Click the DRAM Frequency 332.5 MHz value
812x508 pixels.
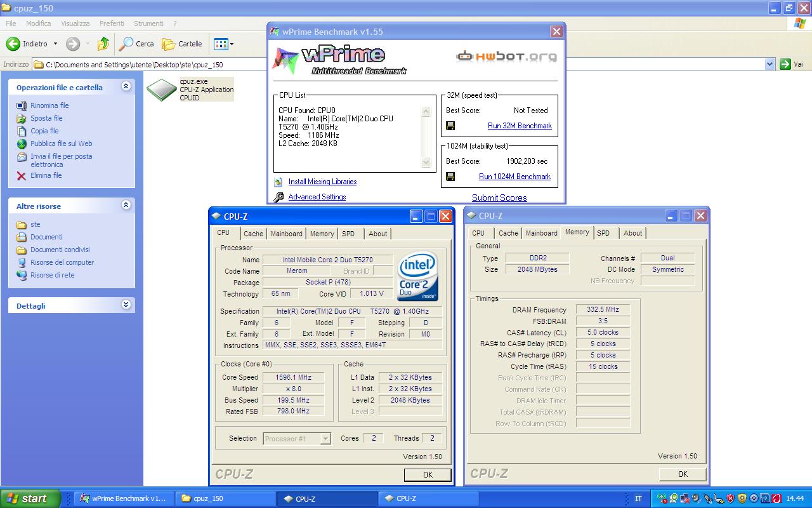pyautogui.click(x=603, y=309)
